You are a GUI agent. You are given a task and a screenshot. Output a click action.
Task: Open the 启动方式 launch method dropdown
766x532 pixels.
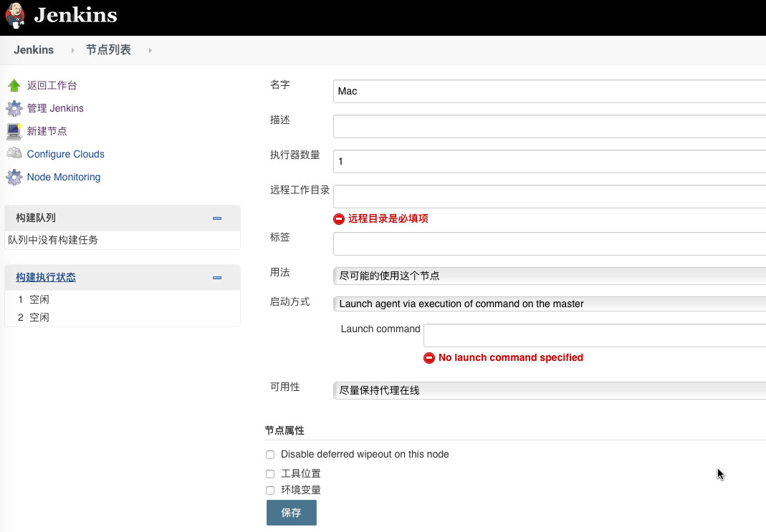[549, 304]
